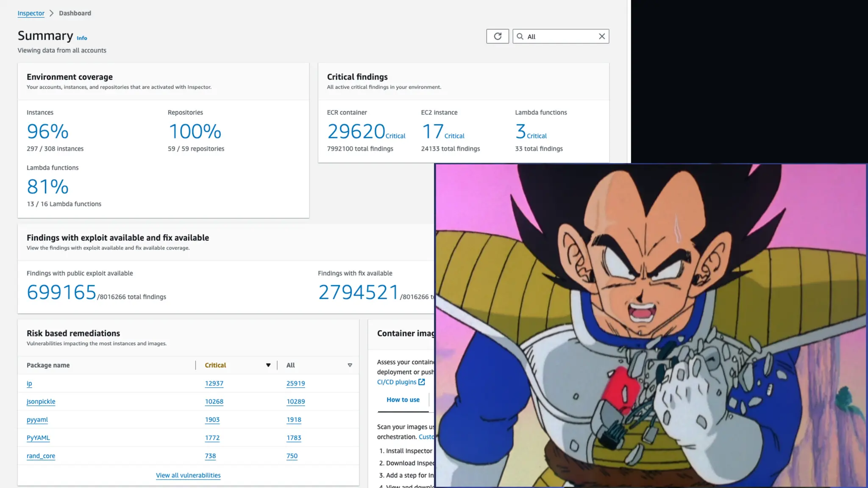Open 2794521 findings with fix available
The height and width of the screenshot is (488, 868).
359,292
